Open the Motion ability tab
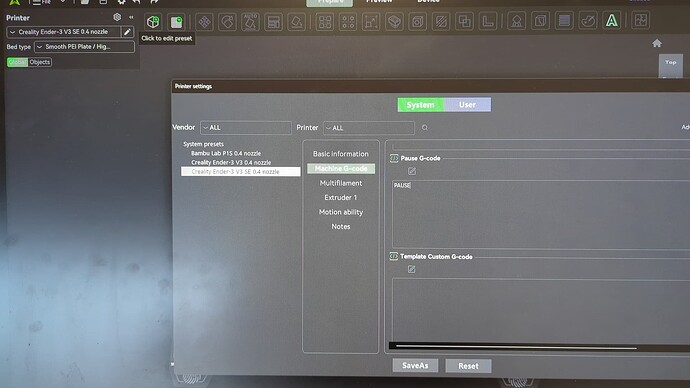Image resolution: width=690 pixels, height=388 pixels. click(x=341, y=212)
